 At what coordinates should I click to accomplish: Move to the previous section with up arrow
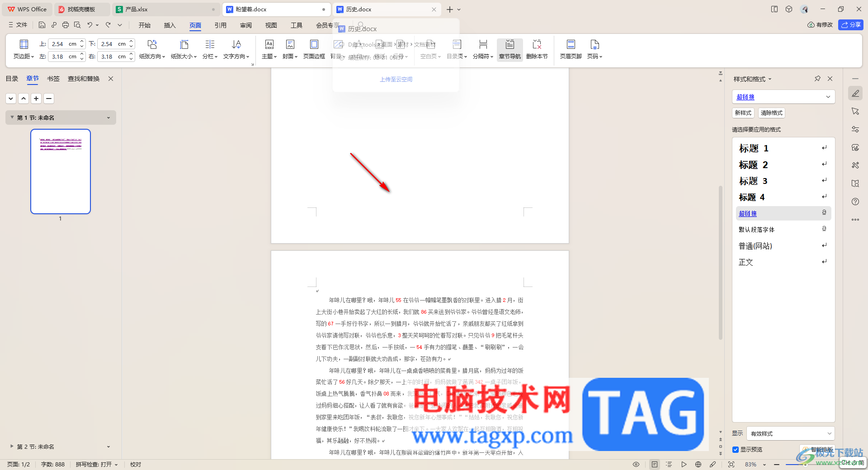[24, 98]
